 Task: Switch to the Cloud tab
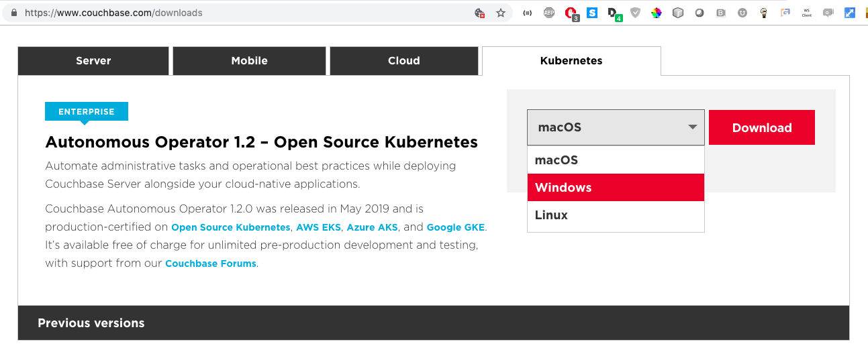pos(404,60)
